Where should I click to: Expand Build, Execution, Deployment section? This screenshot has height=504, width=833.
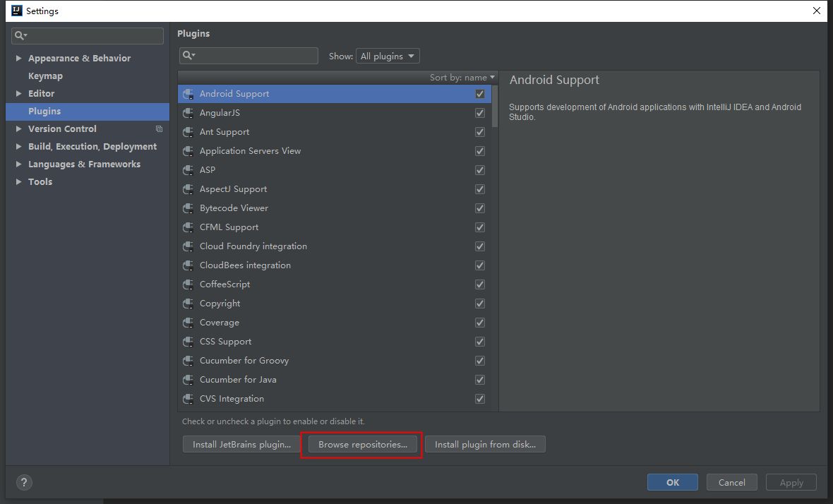[18, 147]
